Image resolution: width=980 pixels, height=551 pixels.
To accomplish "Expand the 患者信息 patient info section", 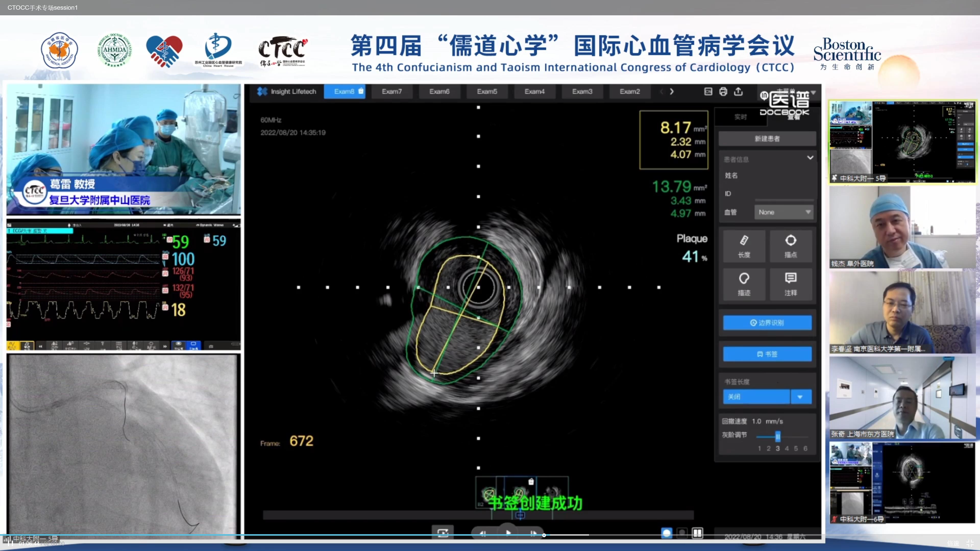I will click(810, 158).
